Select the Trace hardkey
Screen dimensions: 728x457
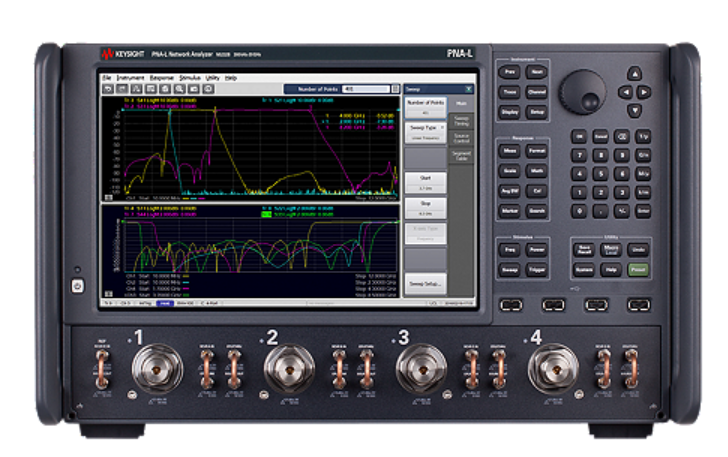(509, 92)
